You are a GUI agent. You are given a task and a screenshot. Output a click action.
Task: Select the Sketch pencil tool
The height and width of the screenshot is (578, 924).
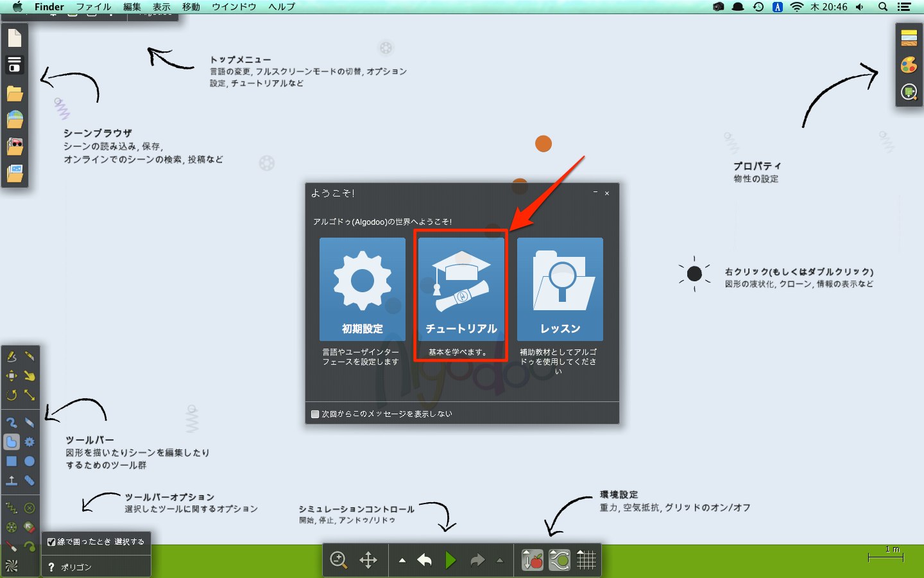12,356
